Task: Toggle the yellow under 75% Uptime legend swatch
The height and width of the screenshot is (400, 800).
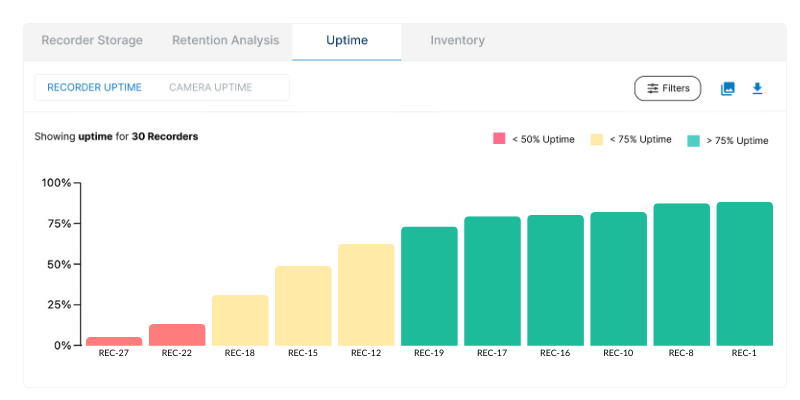Action: pyautogui.click(x=597, y=139)
